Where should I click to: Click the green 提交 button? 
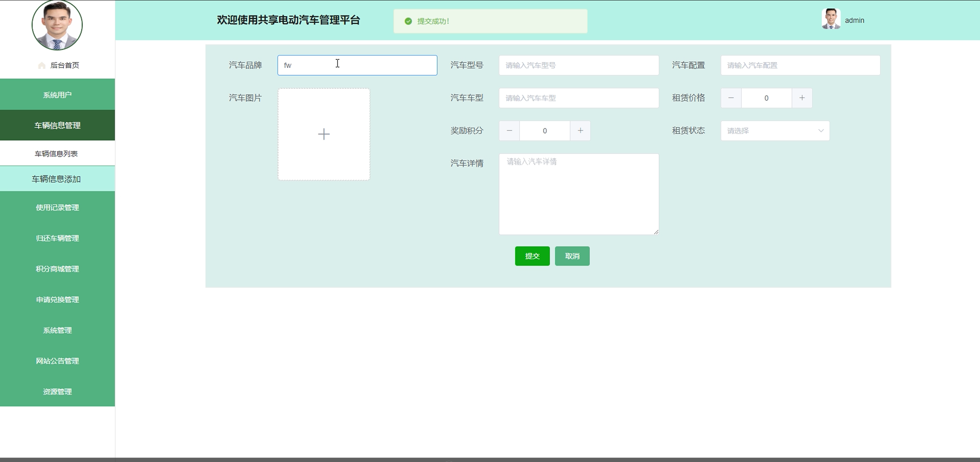(x=532, y=256)
